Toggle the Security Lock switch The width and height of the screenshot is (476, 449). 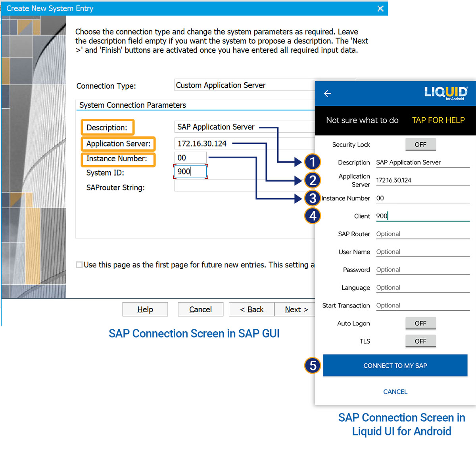(420, 145)
